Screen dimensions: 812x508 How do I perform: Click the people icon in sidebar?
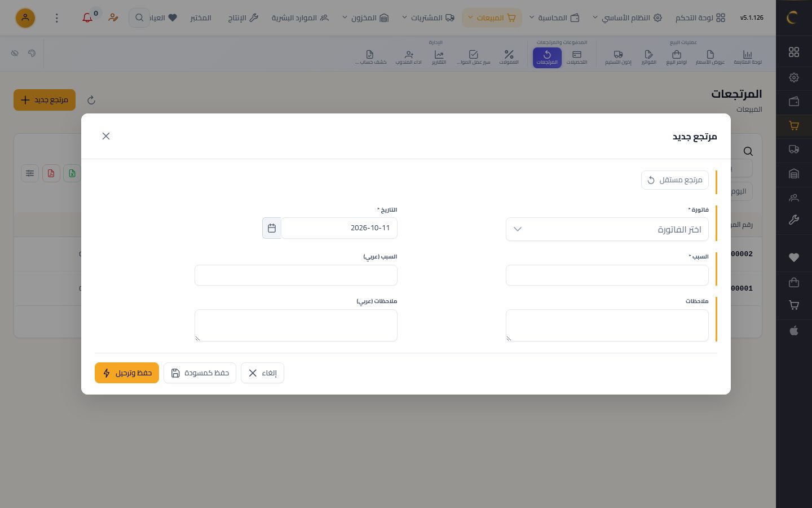(794, 198)
